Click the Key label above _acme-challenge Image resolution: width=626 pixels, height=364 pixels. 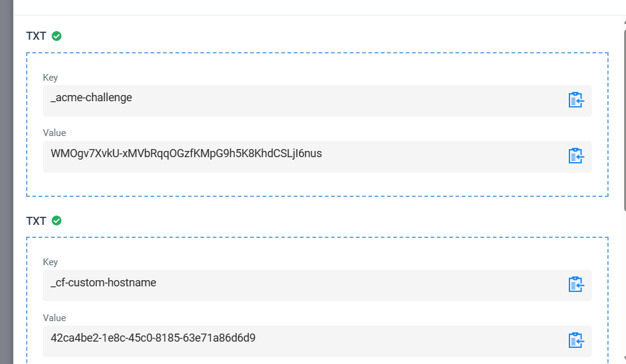click(x=50, y=78)
